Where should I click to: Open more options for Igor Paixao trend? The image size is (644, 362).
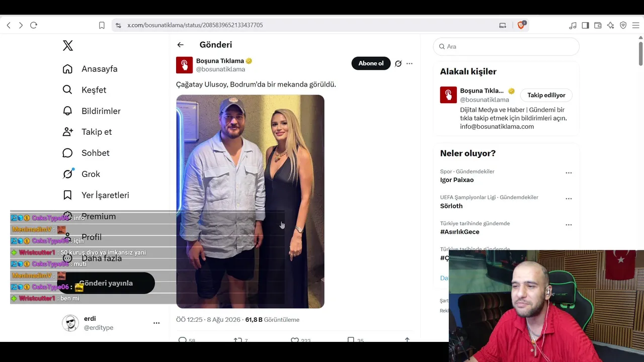click(x=569, y=173)
